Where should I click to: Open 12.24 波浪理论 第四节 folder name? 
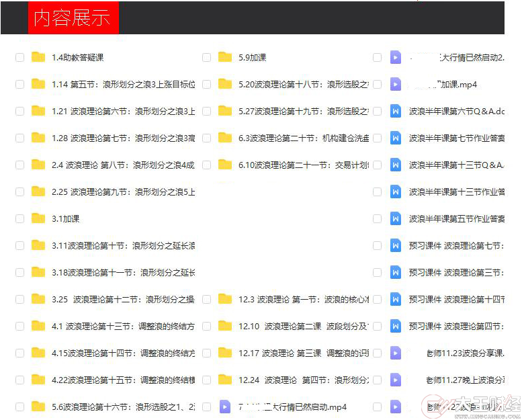pyautogui.click(x=304, y=380)
